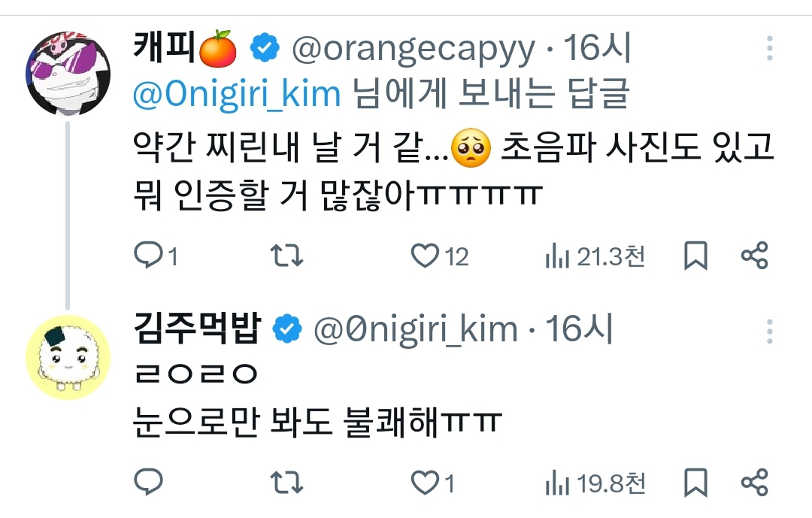Share the 김주먹밥 tweet
812x518 pixels.
(x=754, y=481)
